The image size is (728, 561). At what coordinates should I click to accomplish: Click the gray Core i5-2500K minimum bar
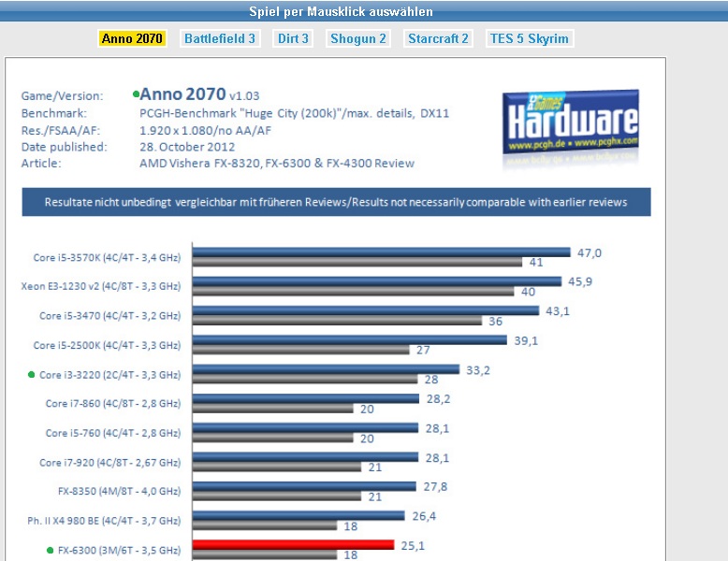coord(301,351)
